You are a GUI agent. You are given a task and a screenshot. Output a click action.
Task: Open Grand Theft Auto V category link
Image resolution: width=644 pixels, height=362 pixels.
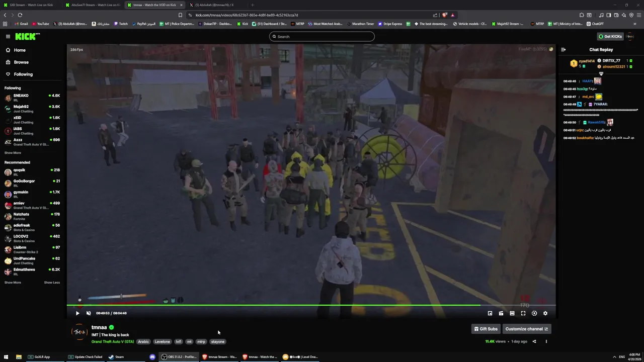[113, 342]
